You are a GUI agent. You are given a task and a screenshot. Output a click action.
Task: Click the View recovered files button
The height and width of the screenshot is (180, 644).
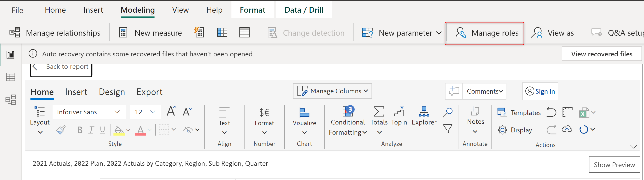(x=601, y=54)
